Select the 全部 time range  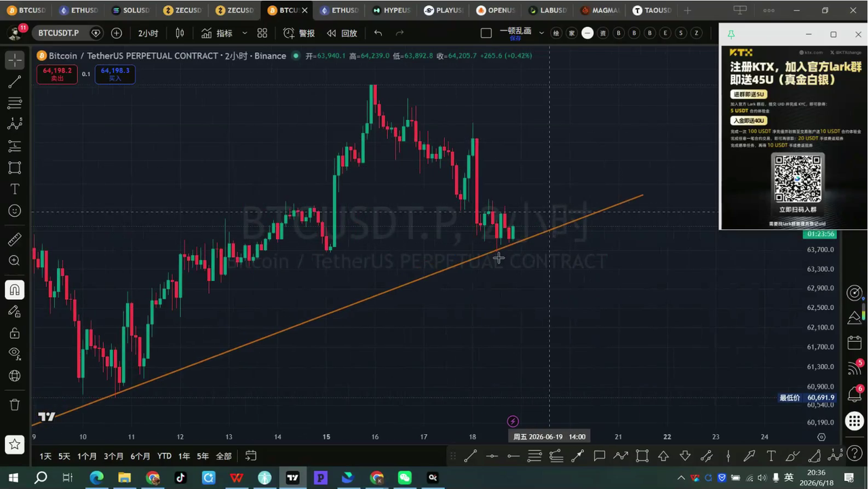(x=224, y=456)
